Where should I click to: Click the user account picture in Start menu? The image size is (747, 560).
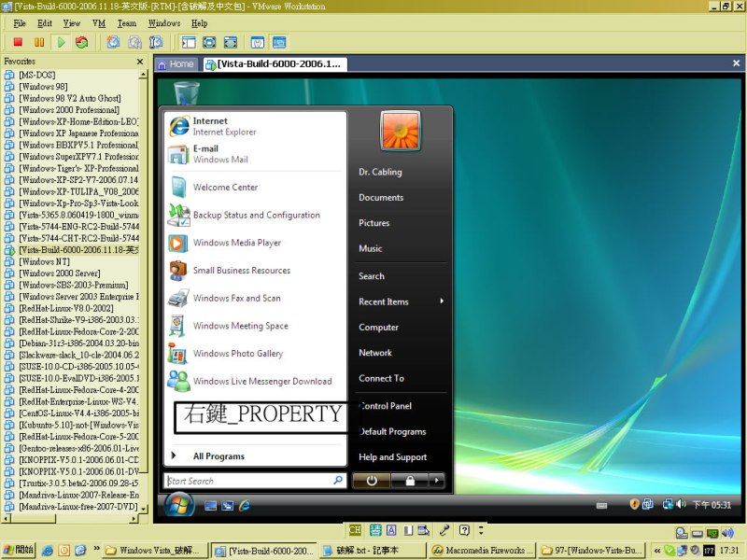tap(401, 131)
